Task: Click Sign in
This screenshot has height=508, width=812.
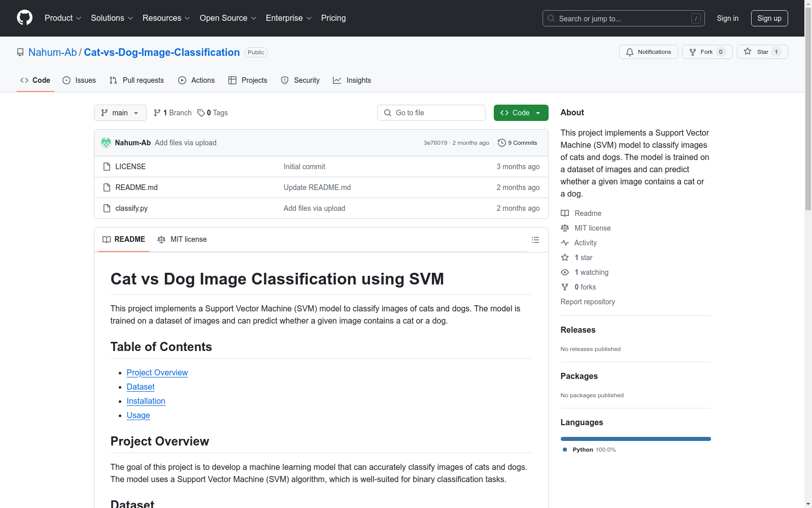Action: tap(727, 18)
